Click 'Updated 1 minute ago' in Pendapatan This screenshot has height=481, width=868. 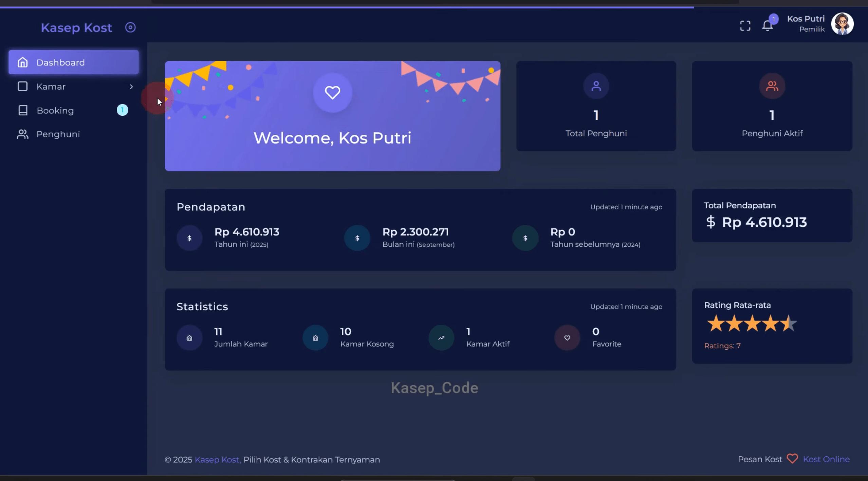626,207
